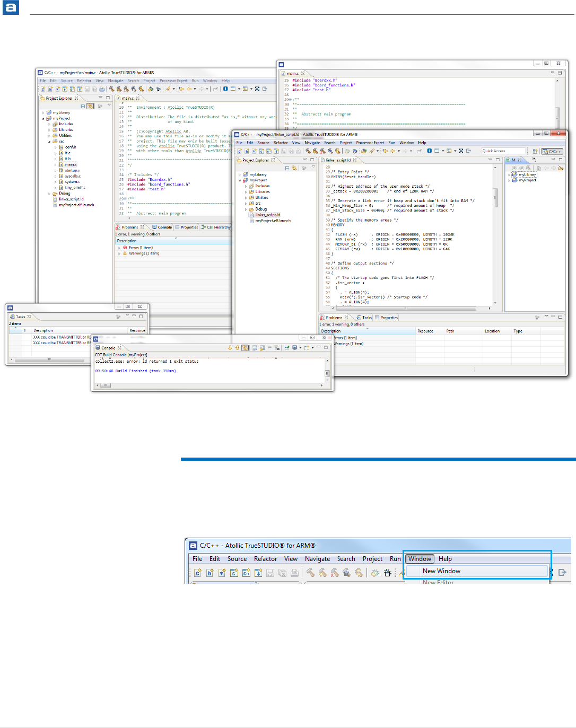The height and width of the screenshot is (728, 576).
Task: Toggle Link with Editor in main.c window Project Explorer
Action: (90, 106)
